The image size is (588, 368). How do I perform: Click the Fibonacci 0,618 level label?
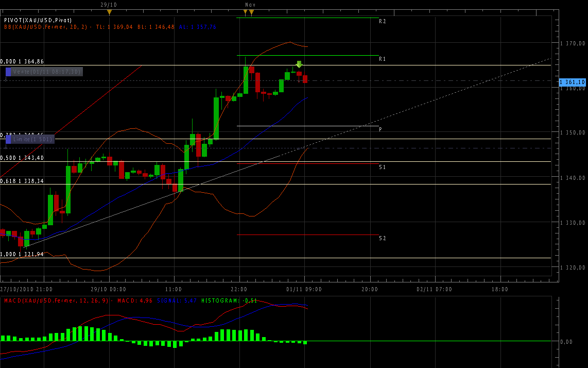[22, 181]
